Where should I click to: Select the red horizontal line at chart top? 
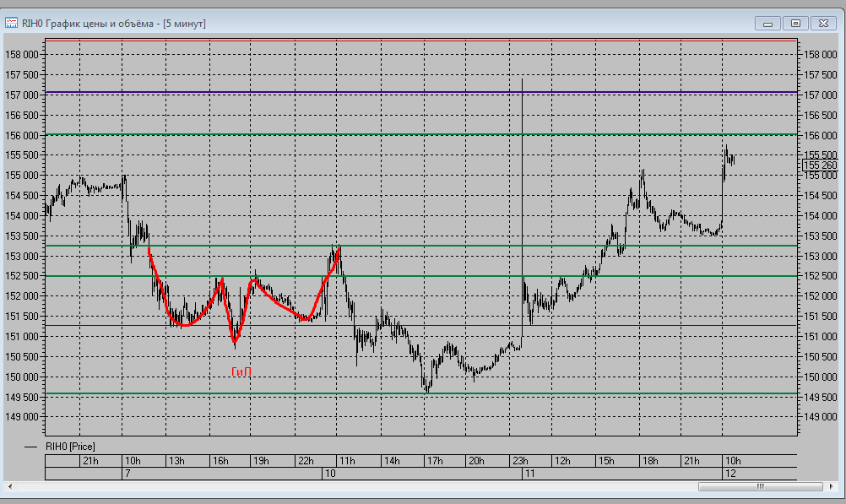(x=422, y=40)
